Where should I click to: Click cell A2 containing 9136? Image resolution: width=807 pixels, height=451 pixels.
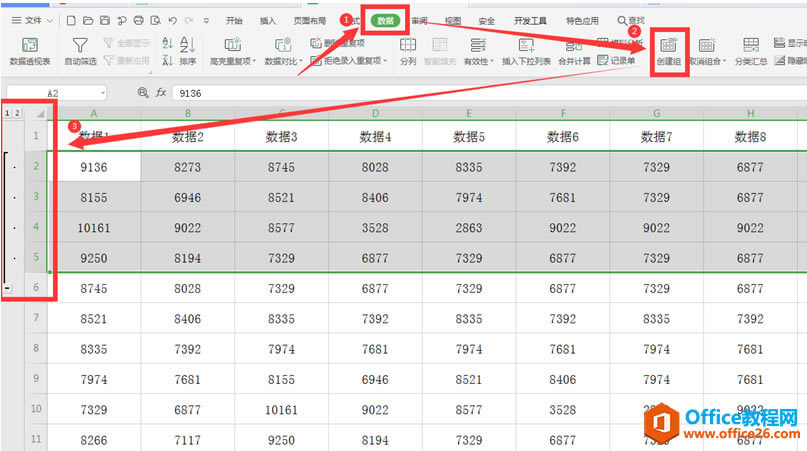pyautogui.click(x=94, y=167)
